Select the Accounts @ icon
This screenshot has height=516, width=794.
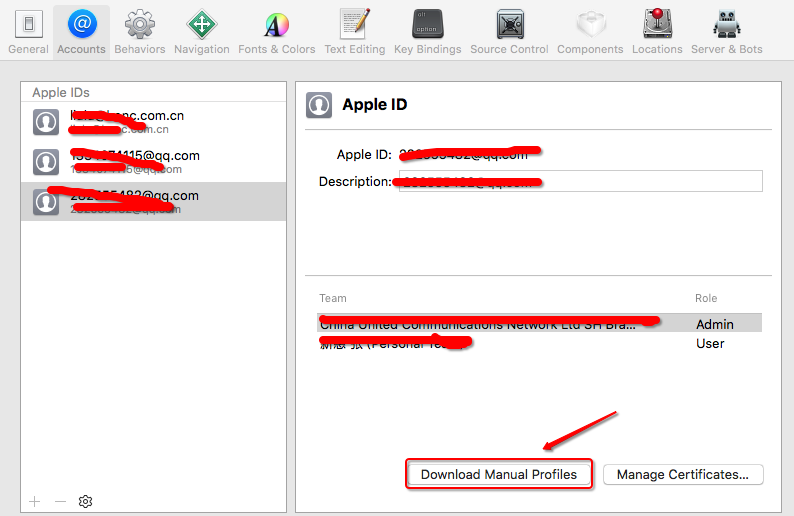(82, 23)
